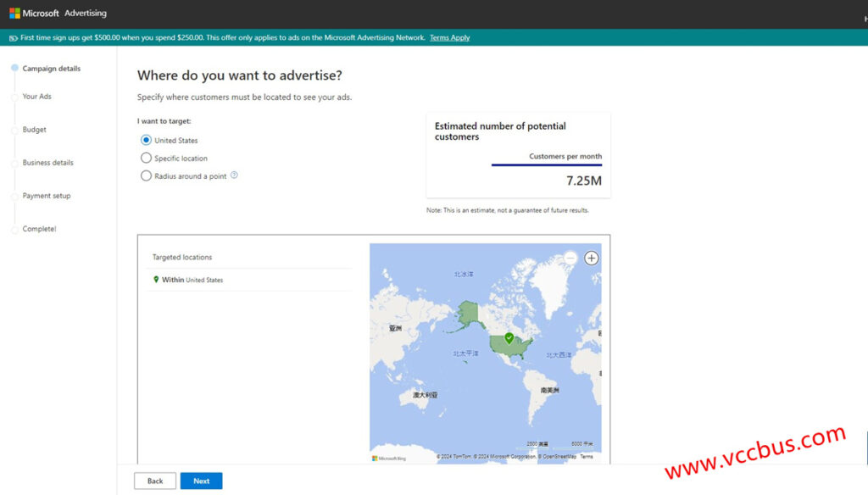Zoom out on the map with the minus button
This screenshot has height=495, width=868.
tap(570, 258)
